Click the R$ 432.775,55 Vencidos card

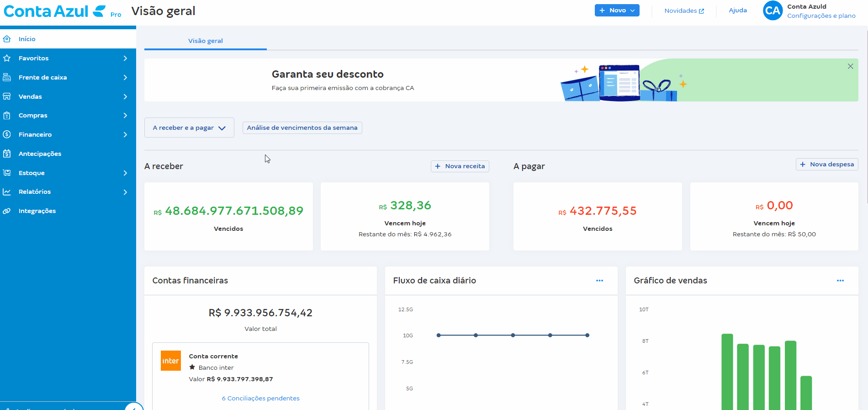pyautogui.click(x=598, y=216)
